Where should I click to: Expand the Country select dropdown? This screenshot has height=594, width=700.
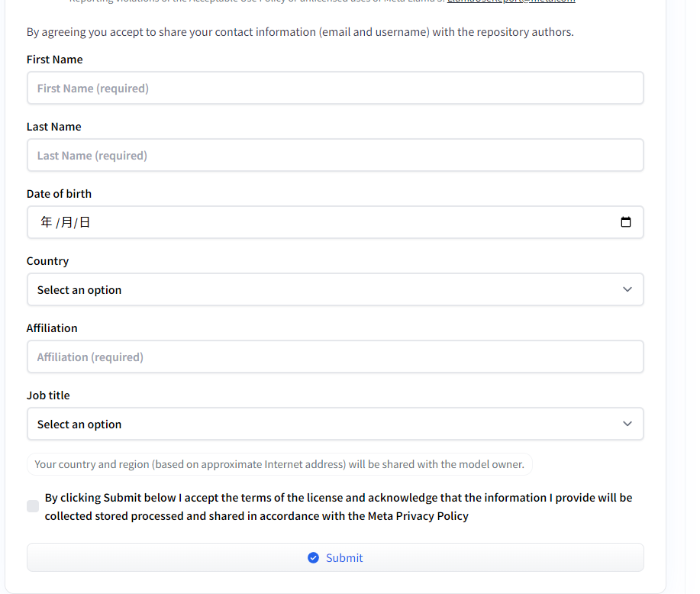(x=335, y=289)
